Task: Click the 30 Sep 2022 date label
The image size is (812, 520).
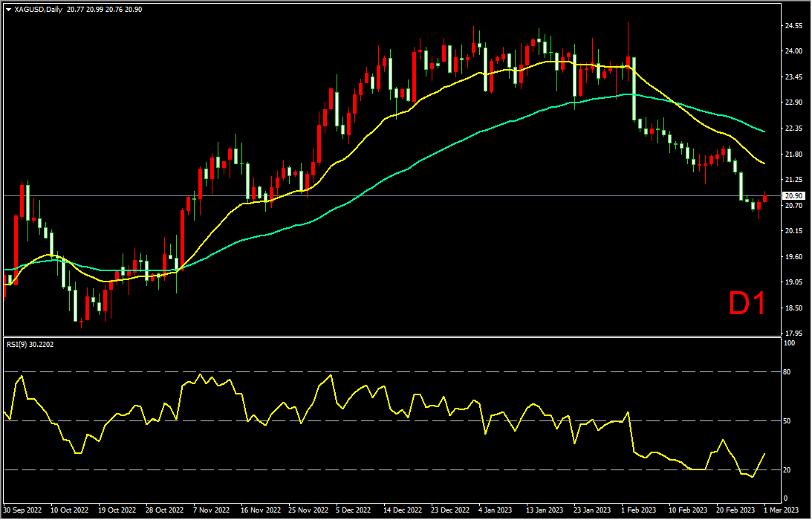Action: pos(21,510)
